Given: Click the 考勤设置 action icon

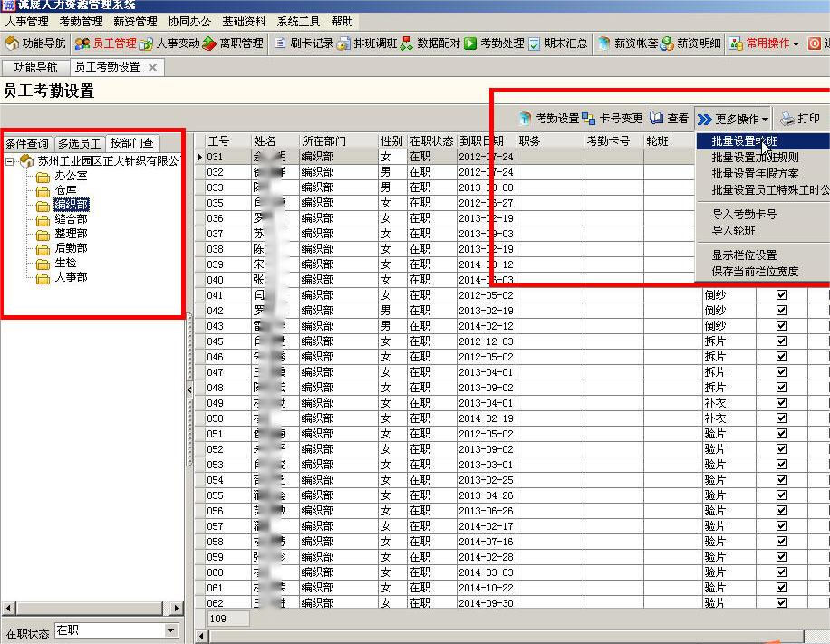Looking at the screenshot, I should (525, 118).
